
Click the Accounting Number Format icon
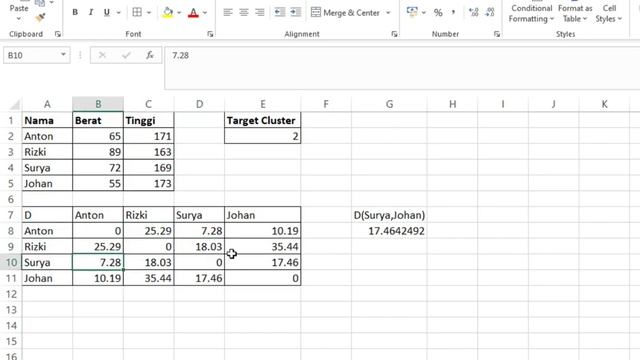tap(412, 12)
